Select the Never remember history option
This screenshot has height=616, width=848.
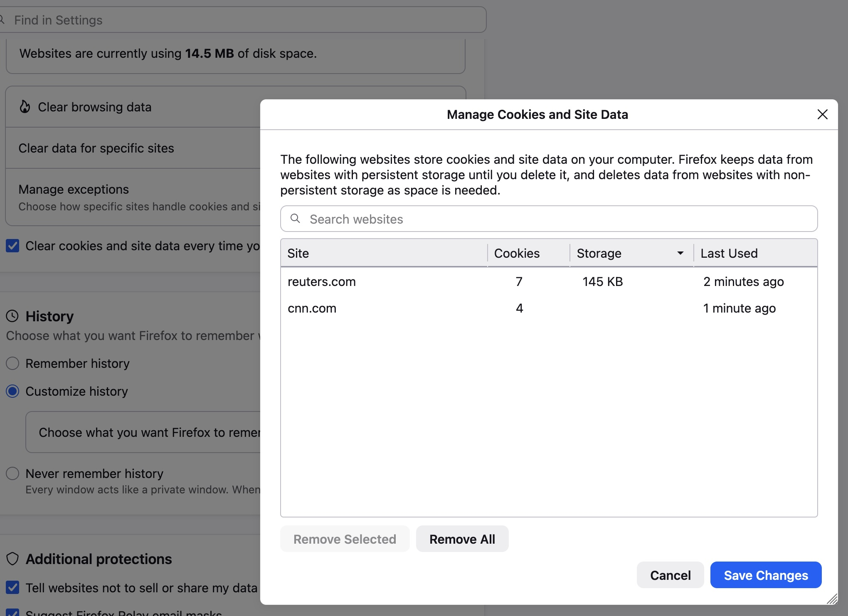(12, 473)
